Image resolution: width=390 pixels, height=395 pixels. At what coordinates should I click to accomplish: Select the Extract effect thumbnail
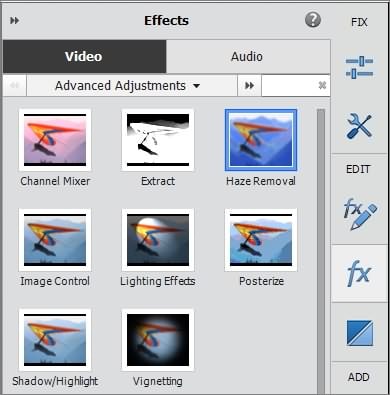click(158, 140)
